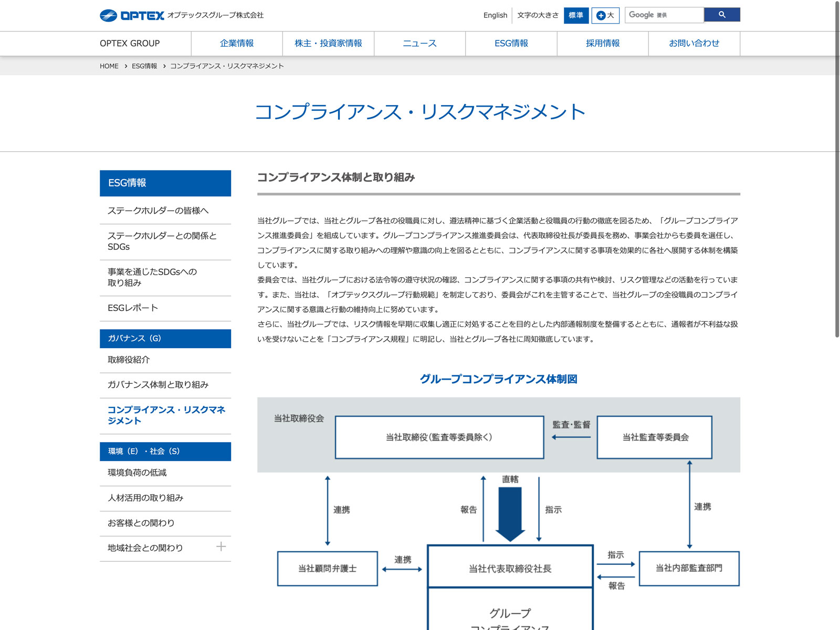Image resolution: width=840 pixels, height=630 pixels.
Task: Select the 標準 text size button
Action: (x=576, y=15)
